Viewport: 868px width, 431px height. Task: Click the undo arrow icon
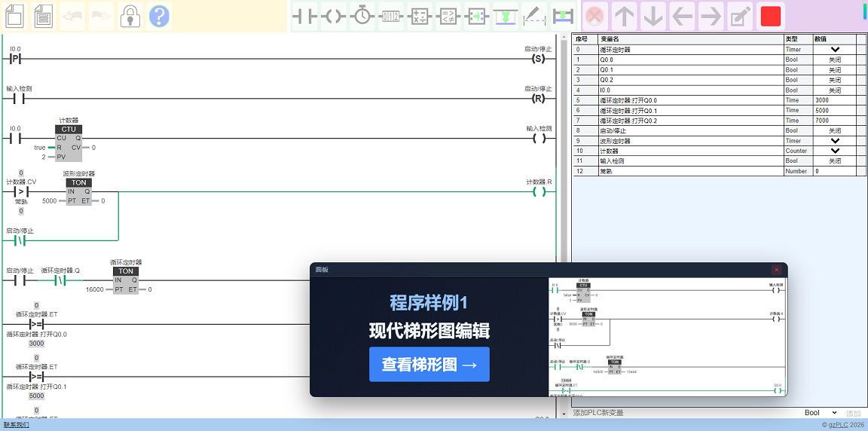(x=72, y=16)
